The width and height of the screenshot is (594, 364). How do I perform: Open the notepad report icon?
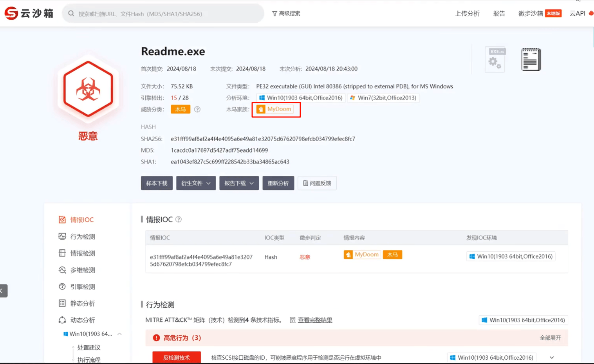[531, 59]
